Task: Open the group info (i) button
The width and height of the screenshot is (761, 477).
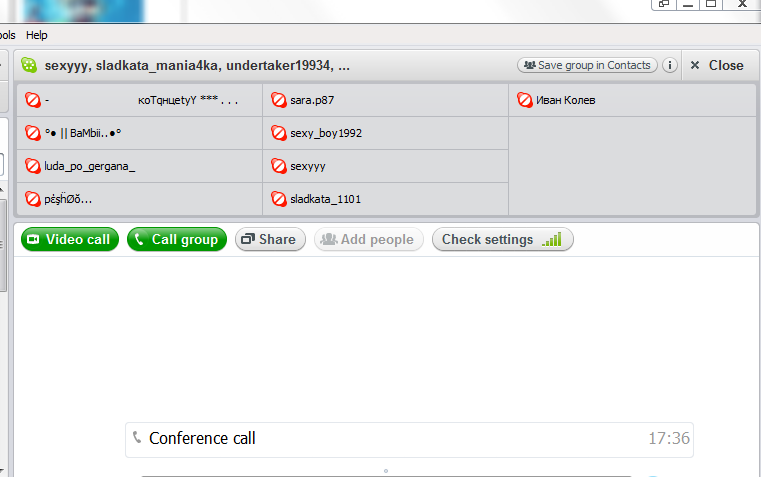Action: [x=670, y=65]
